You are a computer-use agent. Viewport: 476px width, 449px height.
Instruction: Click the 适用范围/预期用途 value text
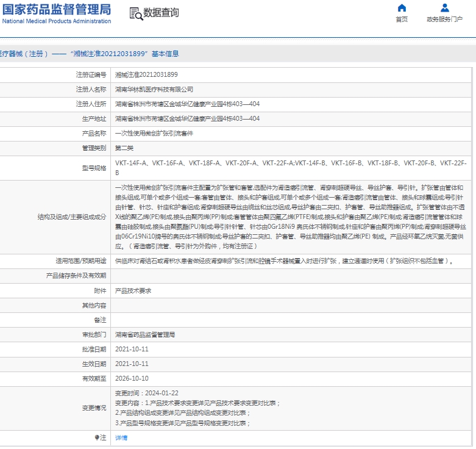click(x=284, y=261)
